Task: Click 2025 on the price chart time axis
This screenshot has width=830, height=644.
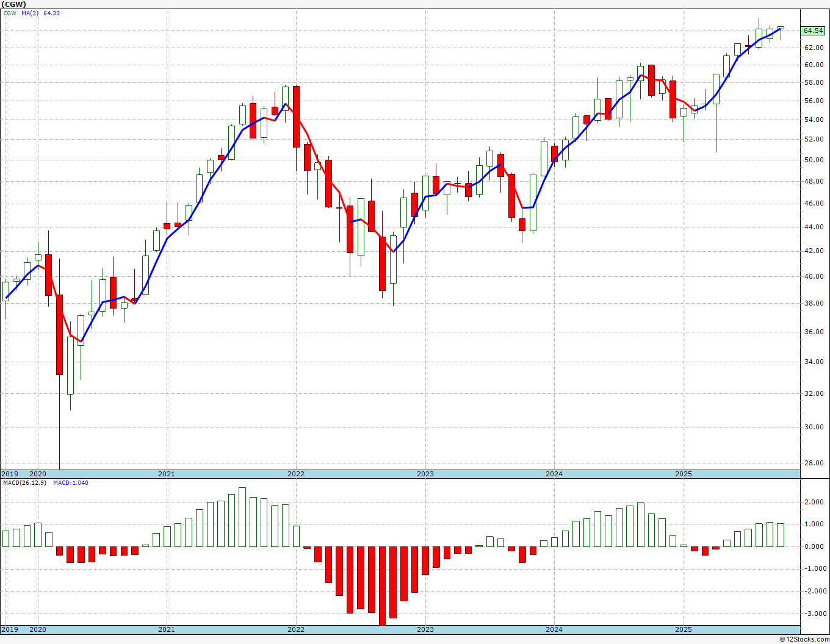Action: click(684, 474)
